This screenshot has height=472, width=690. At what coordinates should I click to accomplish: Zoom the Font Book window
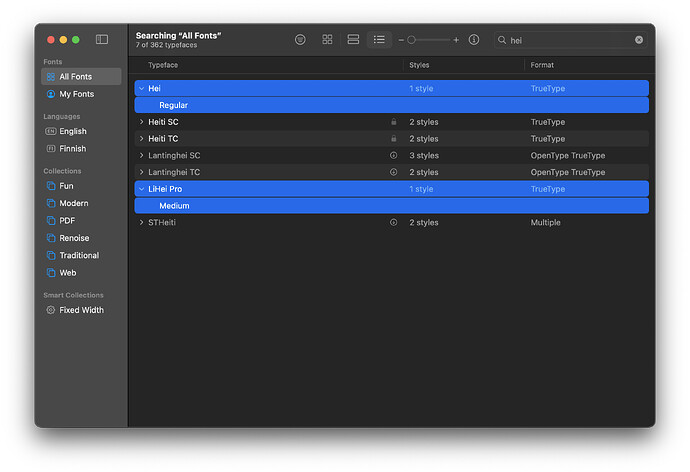pos(76,40)
